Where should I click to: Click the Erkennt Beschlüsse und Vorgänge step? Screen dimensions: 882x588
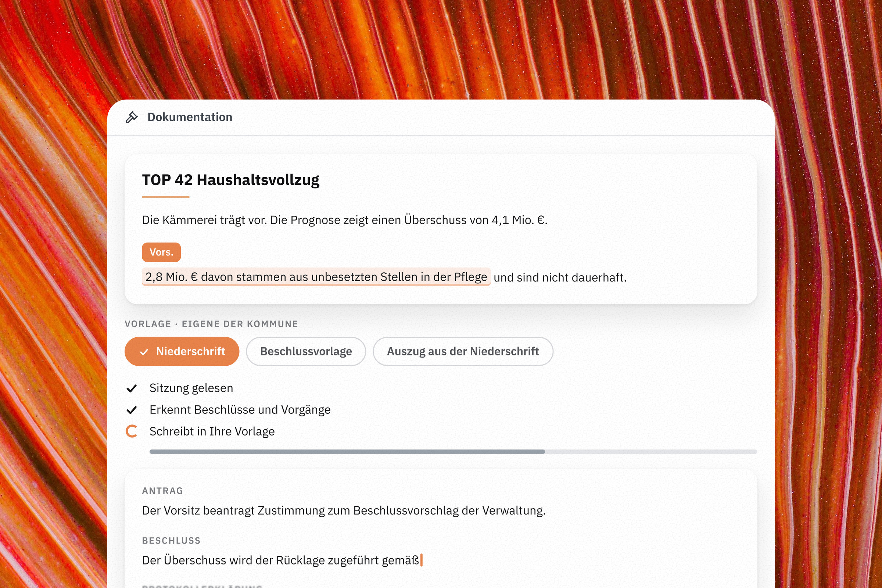(240, 410)
